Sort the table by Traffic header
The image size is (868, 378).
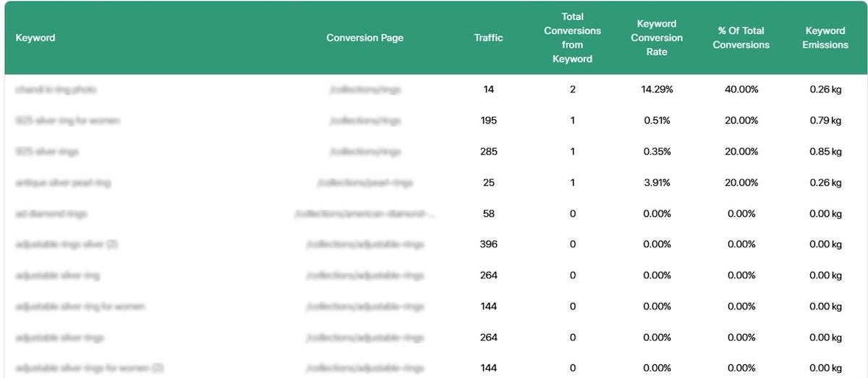pos(488,38)
